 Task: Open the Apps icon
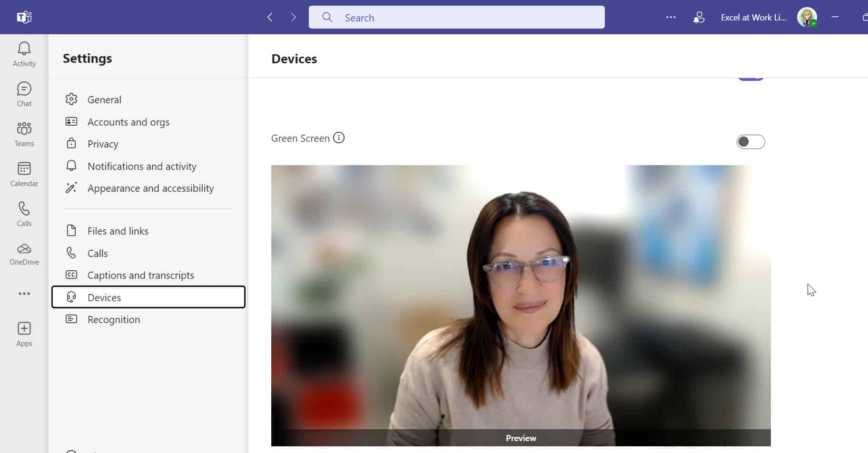(x=24, y=332)
